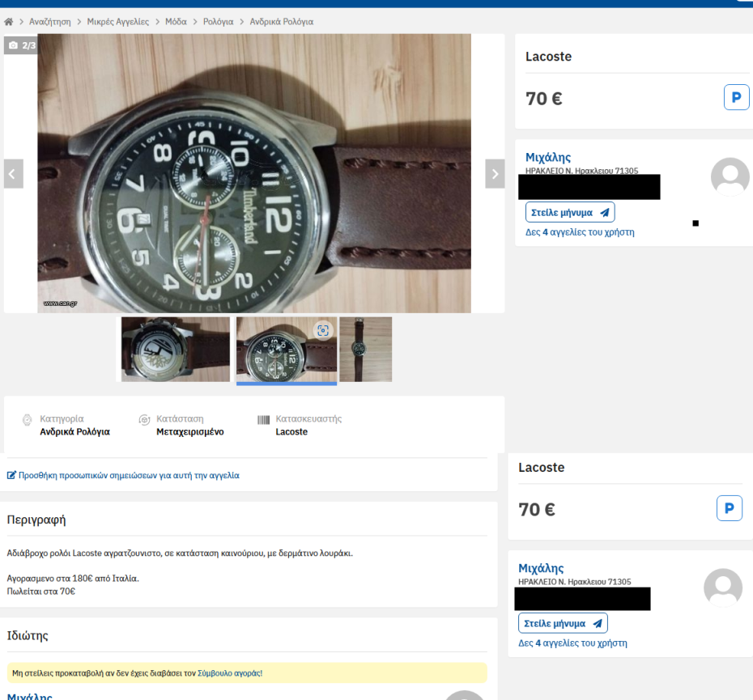Show the next photo with the right arrow

click(x=495, y=174)
